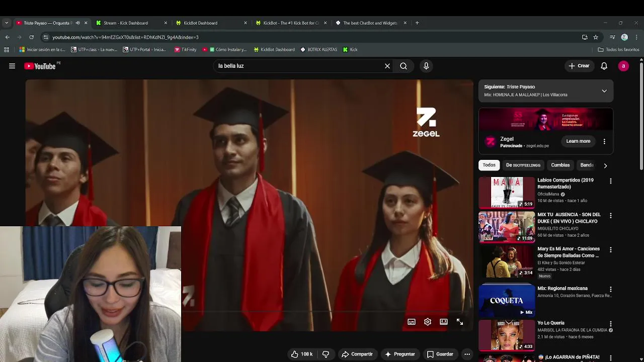644x362 pixels.
Task: Open the COQUETA mix thumbnail
Action: (507, 300)
